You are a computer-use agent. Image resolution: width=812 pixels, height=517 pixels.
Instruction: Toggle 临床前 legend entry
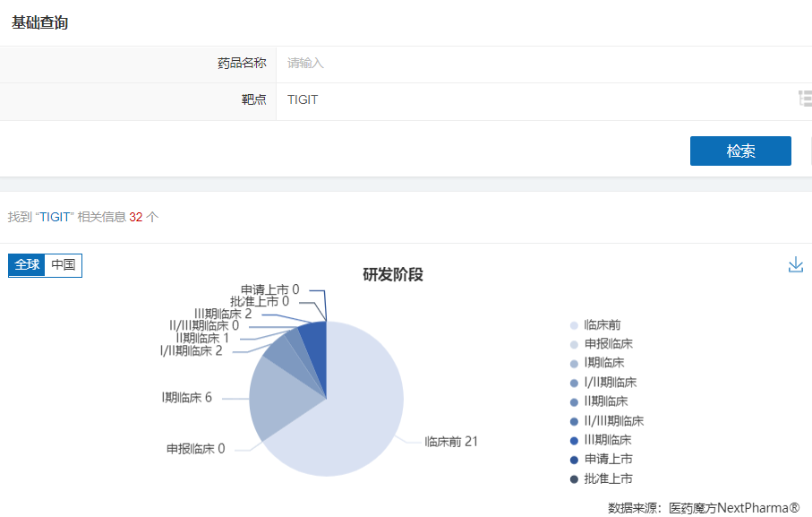coord(595,325)
